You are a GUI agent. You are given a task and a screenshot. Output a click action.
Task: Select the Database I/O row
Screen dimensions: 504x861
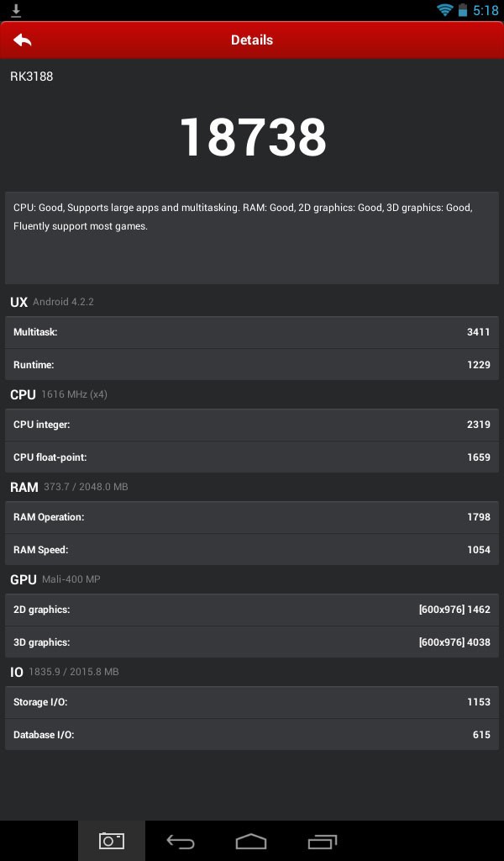pos(252,735)
